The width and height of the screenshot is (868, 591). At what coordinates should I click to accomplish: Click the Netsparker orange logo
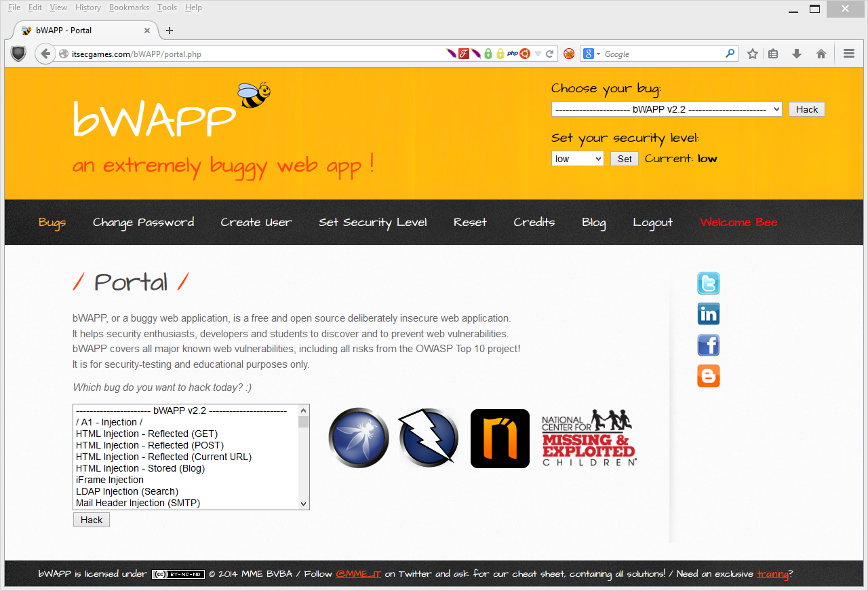tap(500, 438)
